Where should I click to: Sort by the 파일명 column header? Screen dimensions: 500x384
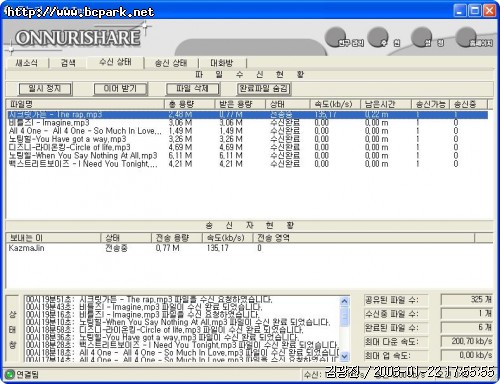pyautogui.click(x=86, y=104)
